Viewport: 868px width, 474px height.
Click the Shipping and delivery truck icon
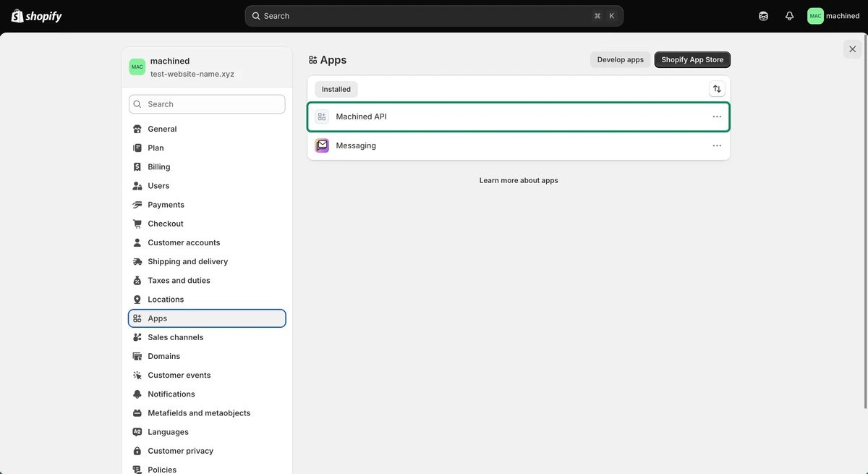137,261
